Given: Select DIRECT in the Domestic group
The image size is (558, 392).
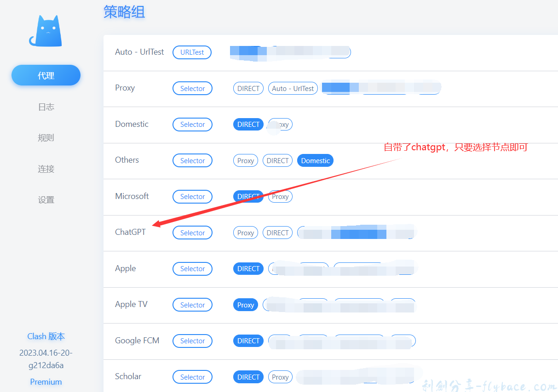Looking at the screenshot, I should 248,125.
